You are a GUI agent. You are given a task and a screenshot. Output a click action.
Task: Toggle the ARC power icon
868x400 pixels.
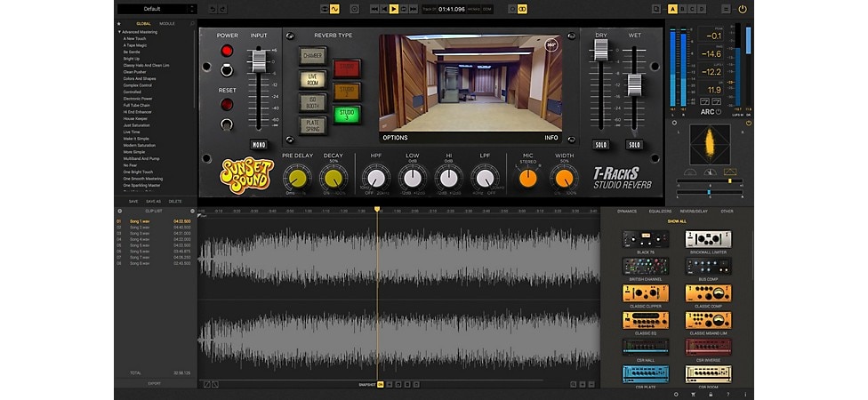tap(719, 112)
